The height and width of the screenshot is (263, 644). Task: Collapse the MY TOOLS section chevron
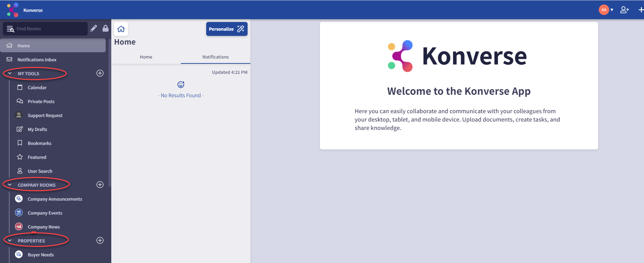tap(10, 74)
